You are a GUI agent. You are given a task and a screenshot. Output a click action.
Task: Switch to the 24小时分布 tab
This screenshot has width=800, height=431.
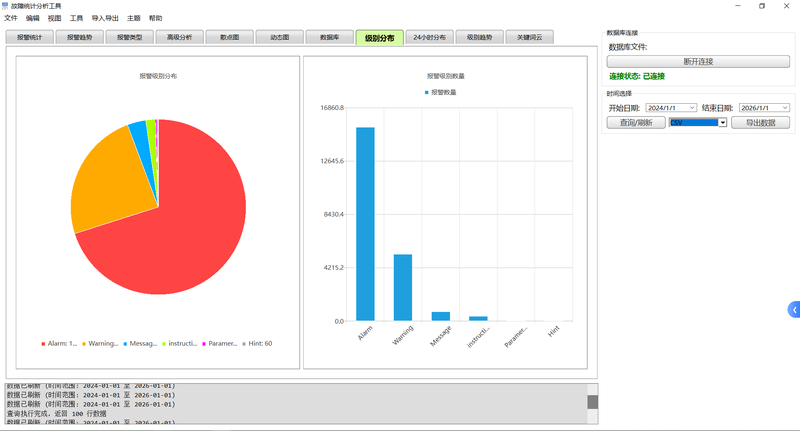point(430,37)
